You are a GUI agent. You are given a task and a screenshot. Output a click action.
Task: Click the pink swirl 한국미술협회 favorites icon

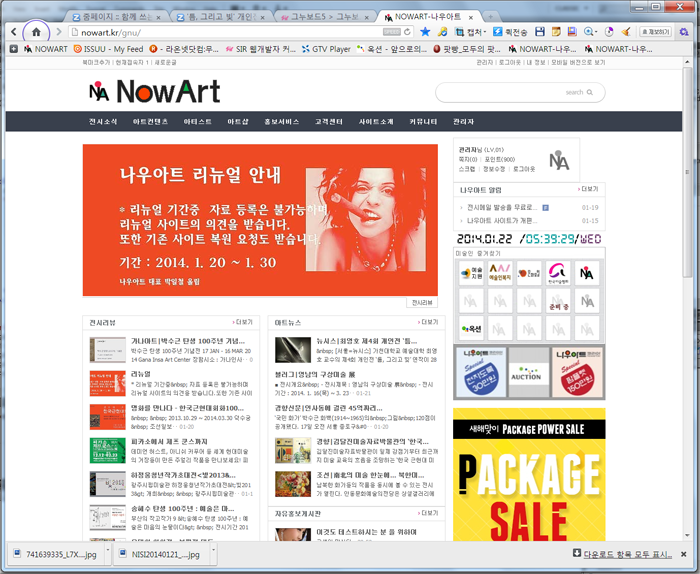558,273
